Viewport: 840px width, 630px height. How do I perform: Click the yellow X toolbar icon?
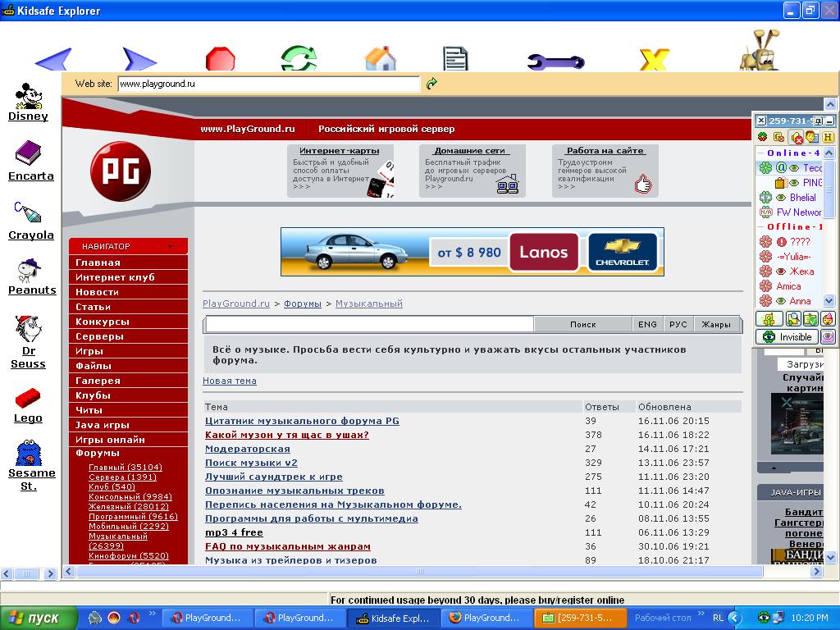[654, 61]
